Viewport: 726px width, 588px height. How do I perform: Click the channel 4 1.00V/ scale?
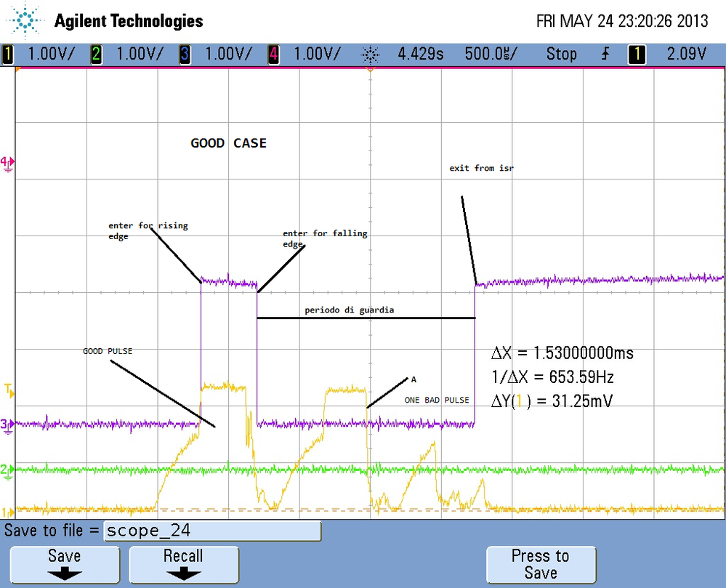tap(317, 55)
